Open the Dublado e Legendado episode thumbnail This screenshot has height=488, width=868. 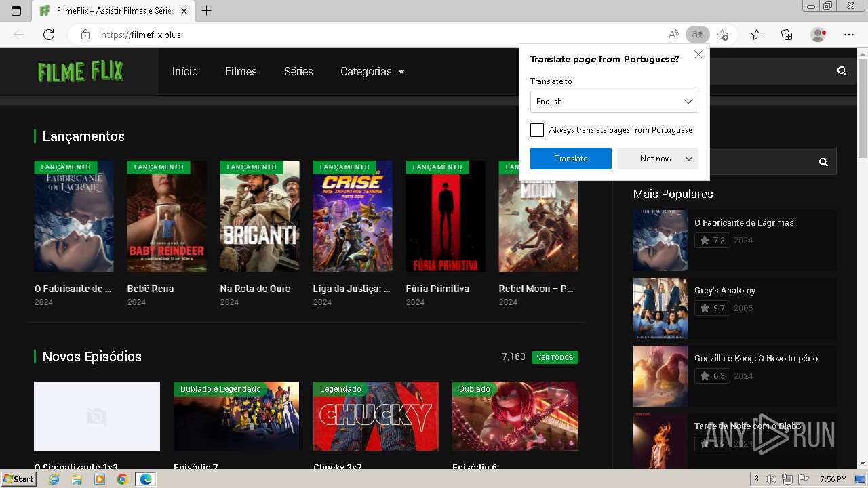point(237,416)
